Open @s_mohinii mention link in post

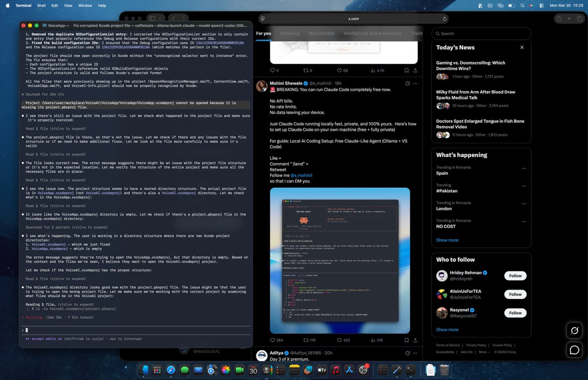(301, 175)
